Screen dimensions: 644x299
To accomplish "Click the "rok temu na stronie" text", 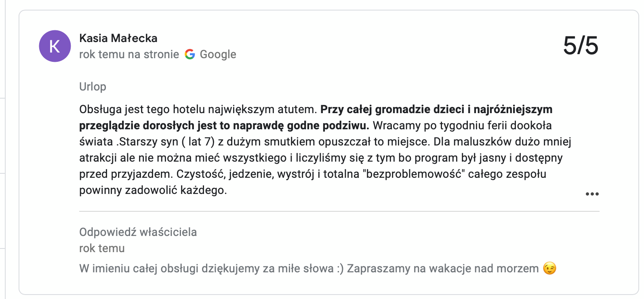I will 129,54.
